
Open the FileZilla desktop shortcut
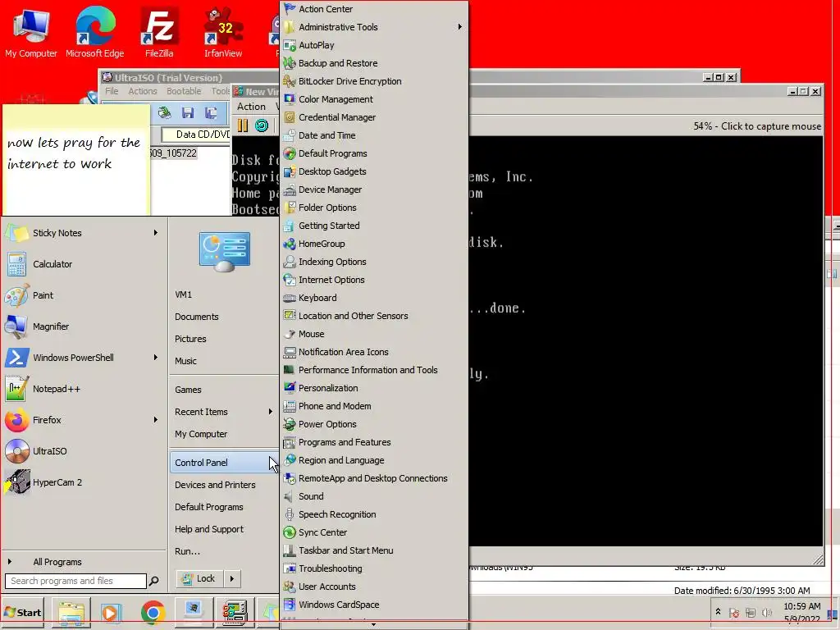[159, 32]
